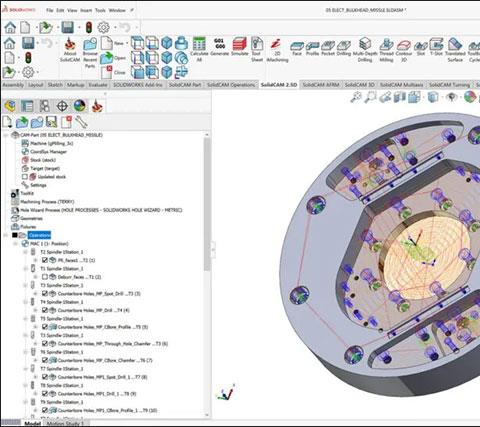The image size is (480, 427).
Task: Open the SolidCAM Manager tab icon
Action: click(x=97, y=106)
